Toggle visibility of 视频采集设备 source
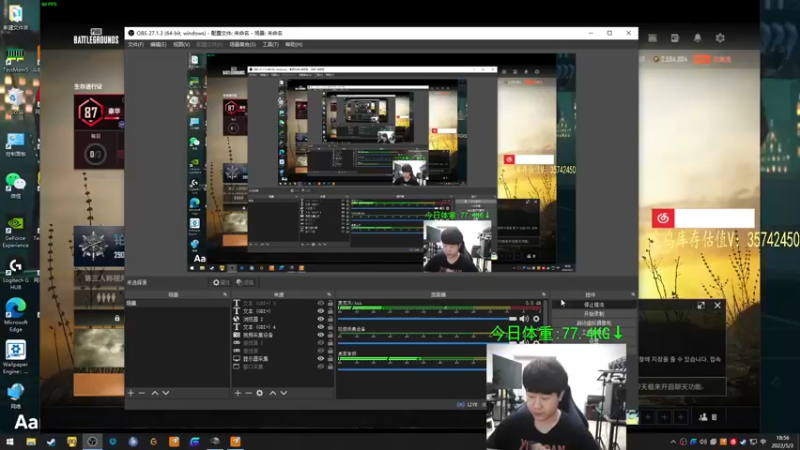800x450 pixels. coord(321,335)
